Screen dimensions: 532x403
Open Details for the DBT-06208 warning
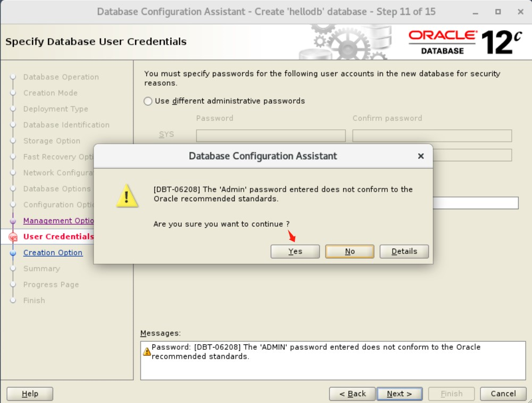point(404,251)
